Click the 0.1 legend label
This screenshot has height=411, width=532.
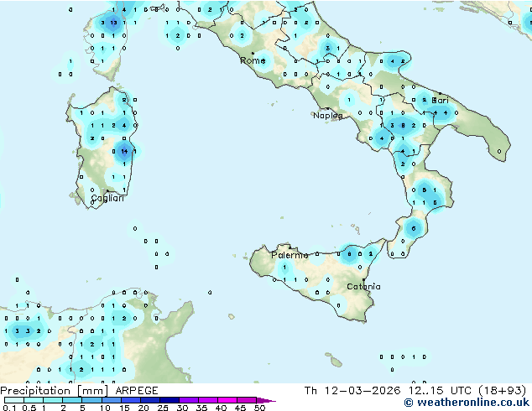[9, 408]
